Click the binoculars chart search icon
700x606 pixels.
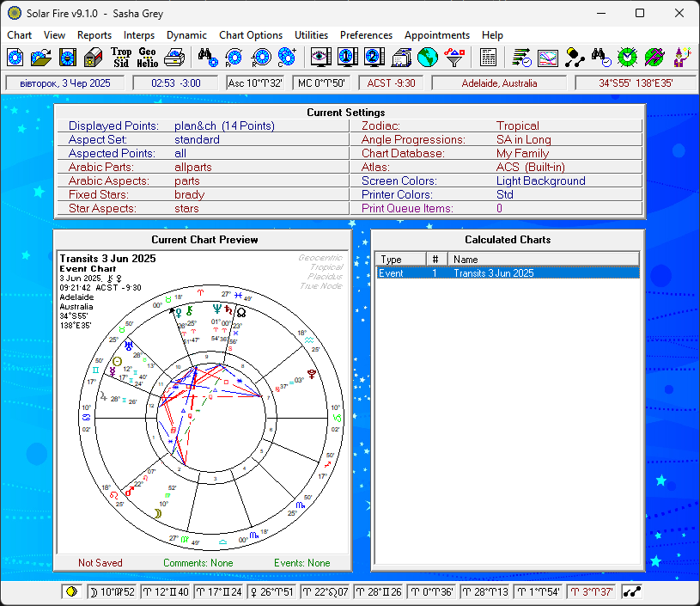pyautogui.click(x=208, y=58)
